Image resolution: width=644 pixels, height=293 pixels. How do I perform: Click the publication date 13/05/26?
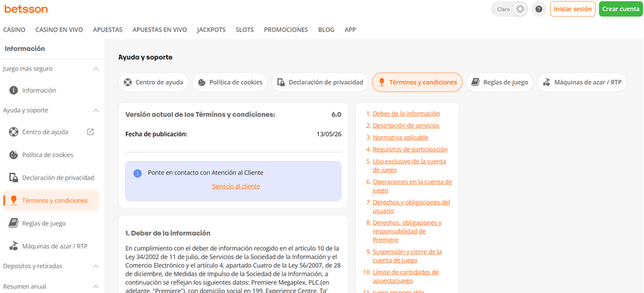click(329, 134)
